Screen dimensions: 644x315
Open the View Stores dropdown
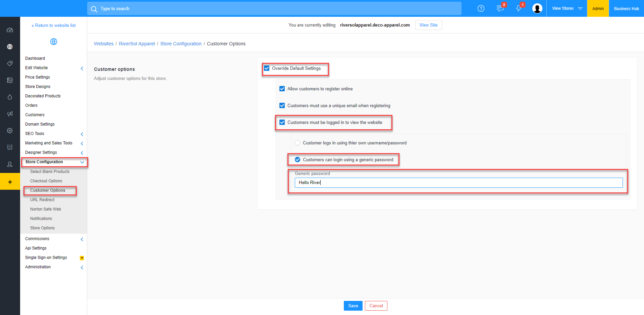click(x=567, y=8)
